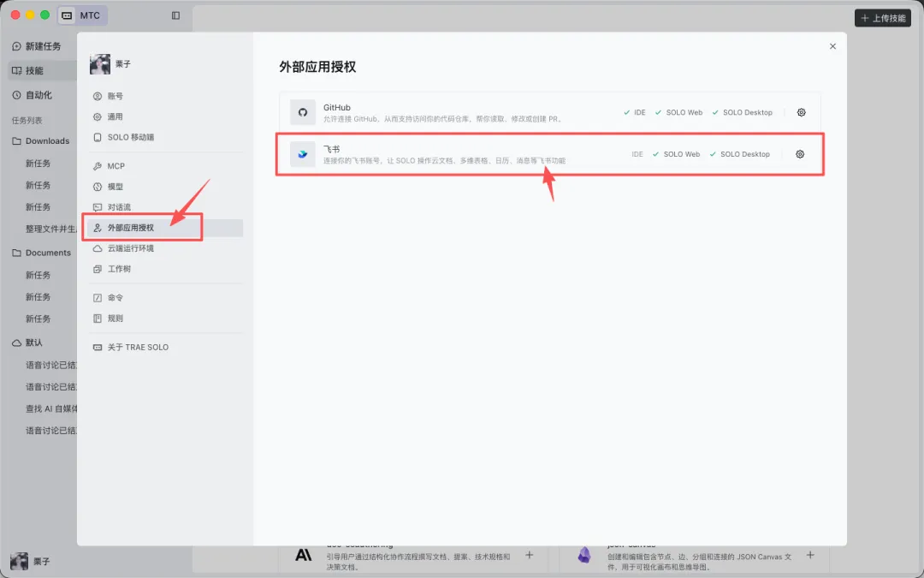Open settings gear for GitHub authorization
This screenshot has height=578, width=924.
[801, 112]
